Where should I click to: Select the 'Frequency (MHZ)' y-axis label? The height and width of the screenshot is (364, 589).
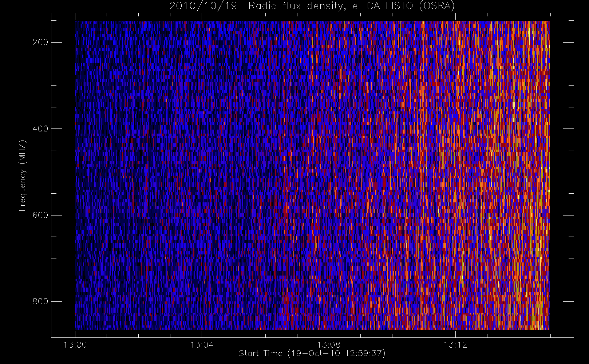pyautogui.click(x=23, y=175)
